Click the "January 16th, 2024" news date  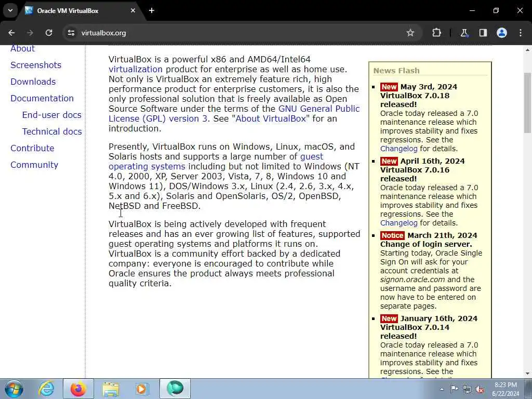[x=438, y=318]
